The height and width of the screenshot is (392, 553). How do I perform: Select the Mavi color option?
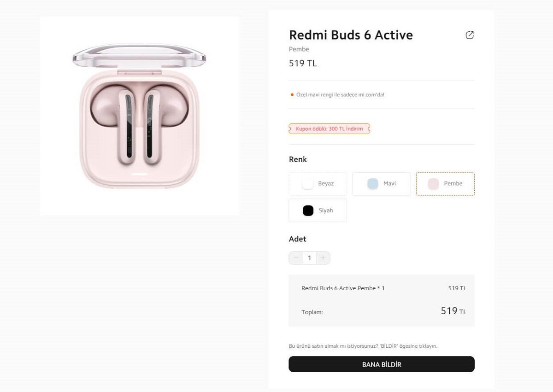[382, 183]
